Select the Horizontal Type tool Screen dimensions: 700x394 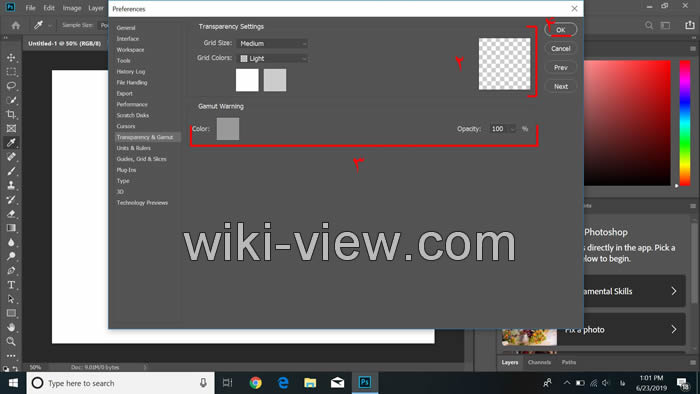[11, 285]
